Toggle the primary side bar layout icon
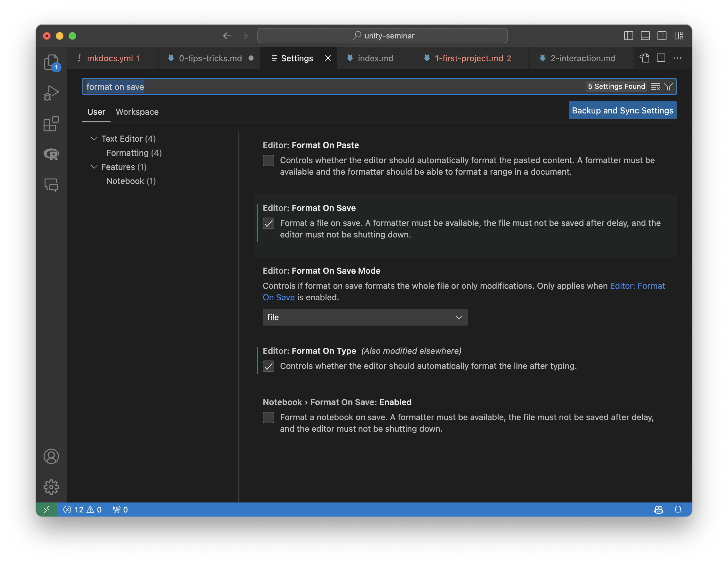The height and width of the screenshot is (564, 728). click(628, 36)
